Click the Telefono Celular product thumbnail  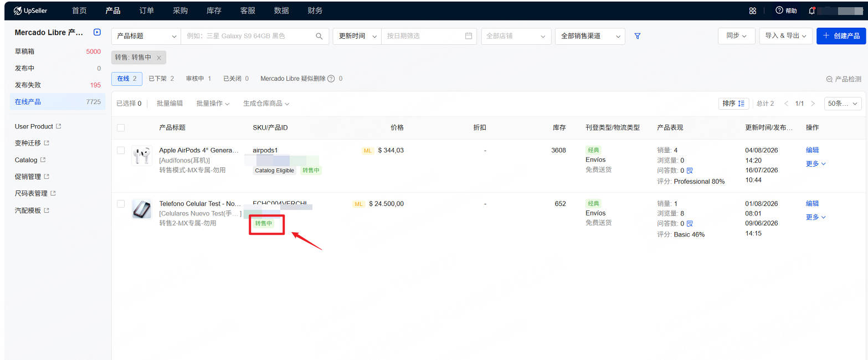click(141, 209)
